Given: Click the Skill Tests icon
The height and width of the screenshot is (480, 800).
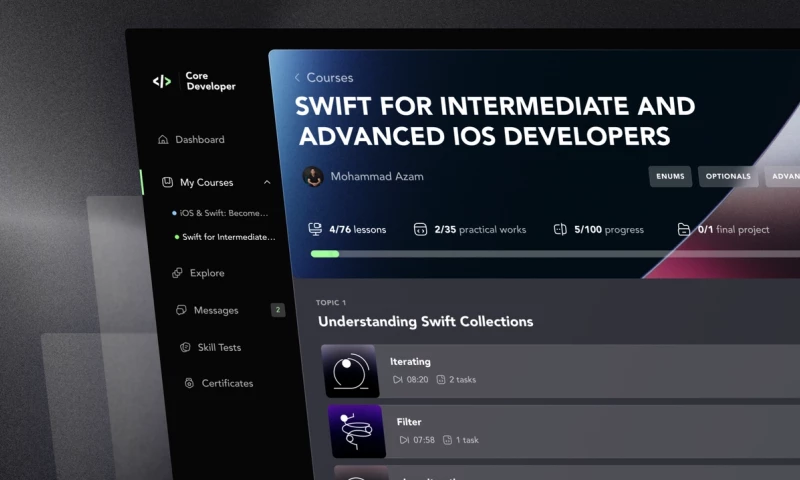Looking at the screenshot, I should tap(185, 347).
